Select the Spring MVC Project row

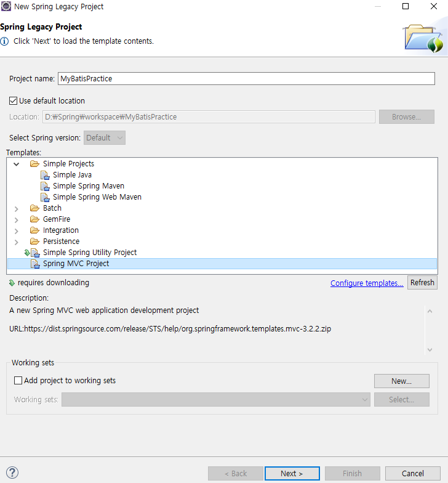click(222, 264)
